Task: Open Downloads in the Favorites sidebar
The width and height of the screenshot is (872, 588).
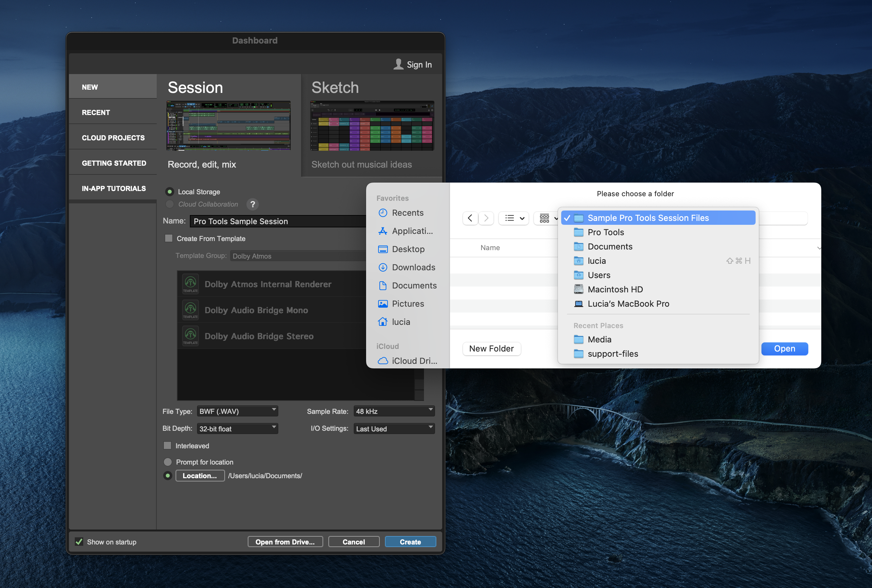Action: tap(413, 267)
